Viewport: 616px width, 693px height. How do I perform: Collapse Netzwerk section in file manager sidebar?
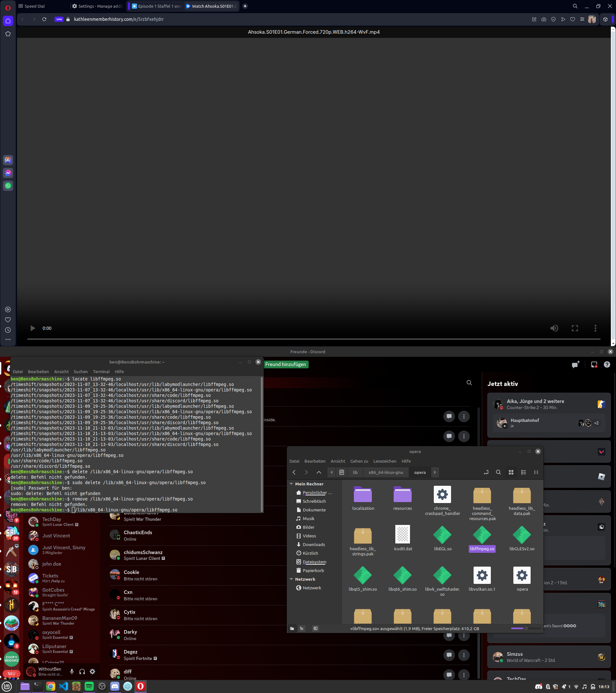click(x=291, y=579)
